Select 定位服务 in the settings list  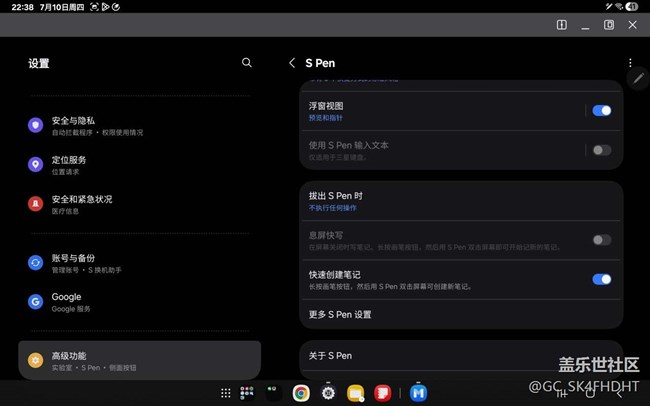(x=140, y=165)
